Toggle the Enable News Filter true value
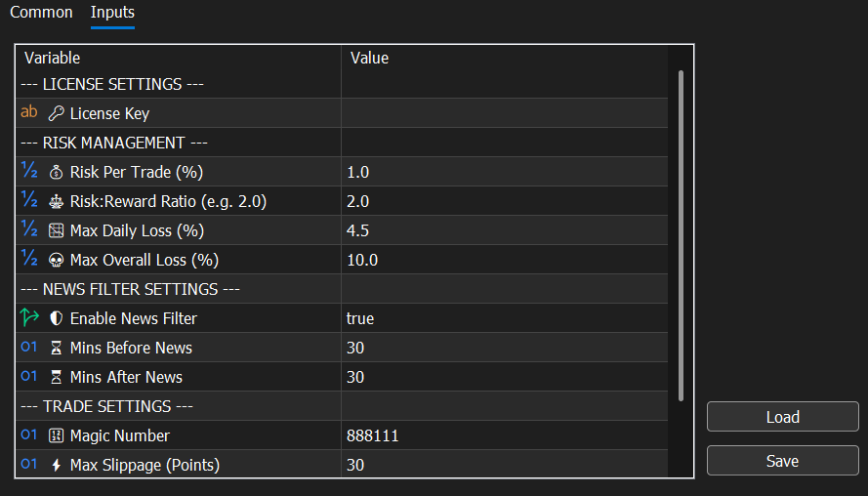Screen dimensions: 868x496 [x=505, y=318]
